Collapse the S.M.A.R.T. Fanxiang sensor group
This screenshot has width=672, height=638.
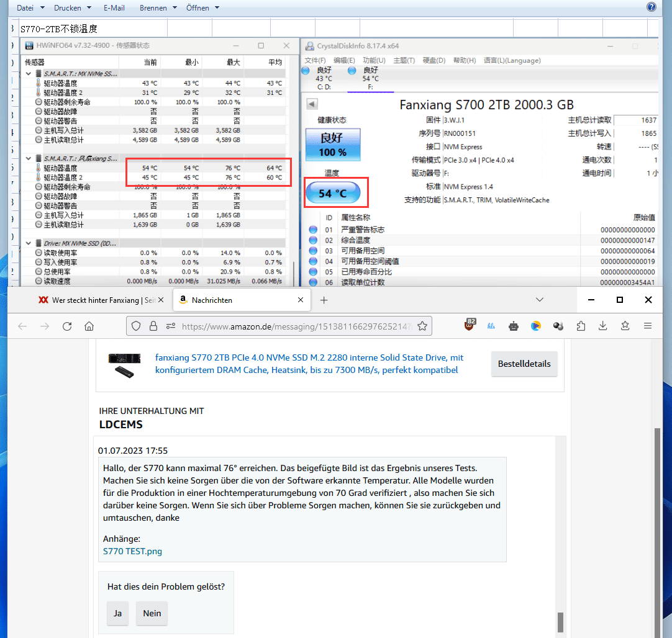tap(29, 158)
